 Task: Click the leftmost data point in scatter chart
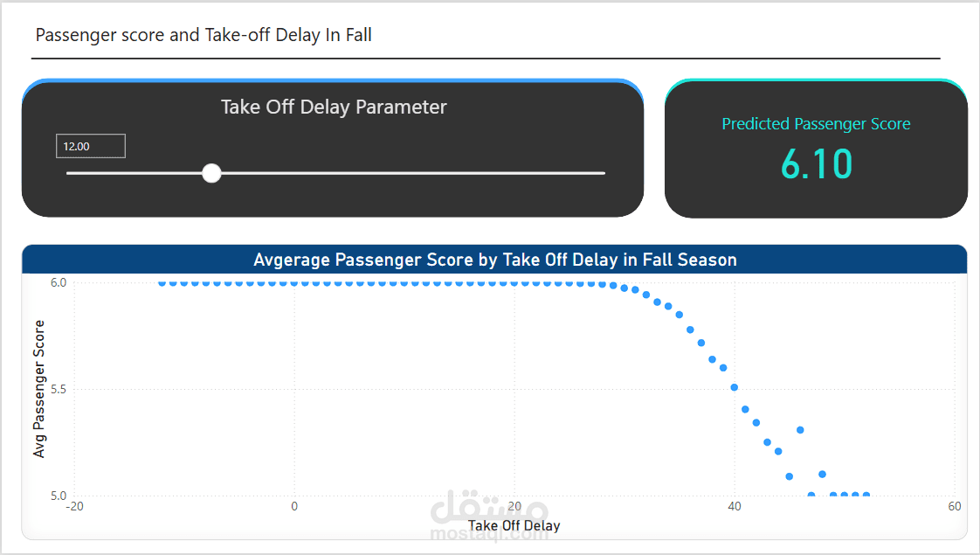162,283
